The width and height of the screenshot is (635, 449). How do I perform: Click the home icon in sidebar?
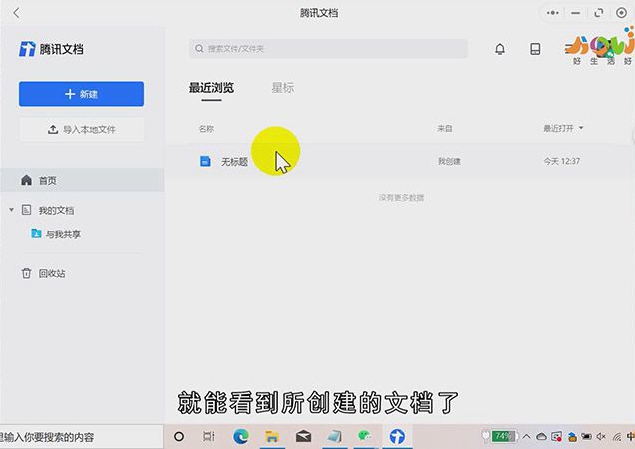click(x=26, y=180)
